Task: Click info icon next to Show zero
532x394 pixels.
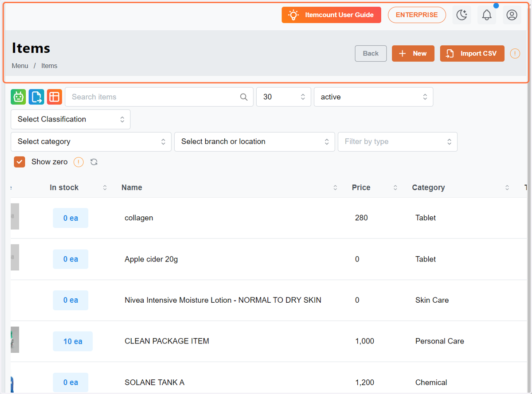Action: click(78, 162)
